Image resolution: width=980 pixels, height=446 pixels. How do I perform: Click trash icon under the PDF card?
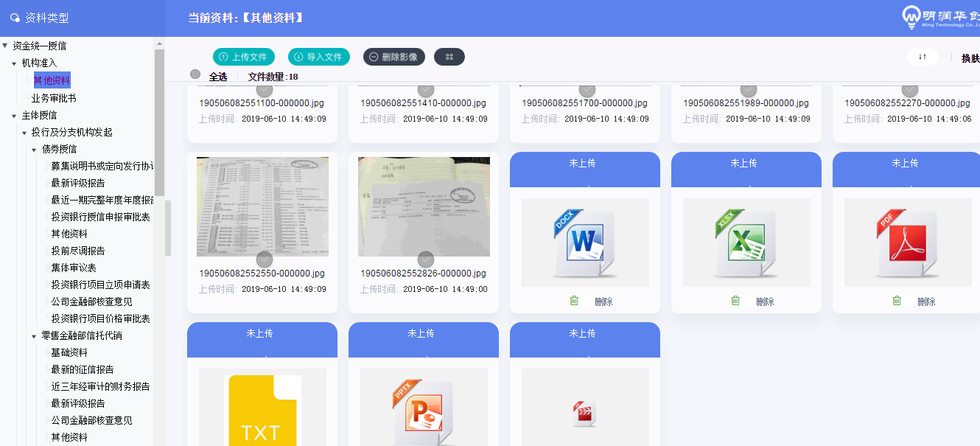click(897, 301)
